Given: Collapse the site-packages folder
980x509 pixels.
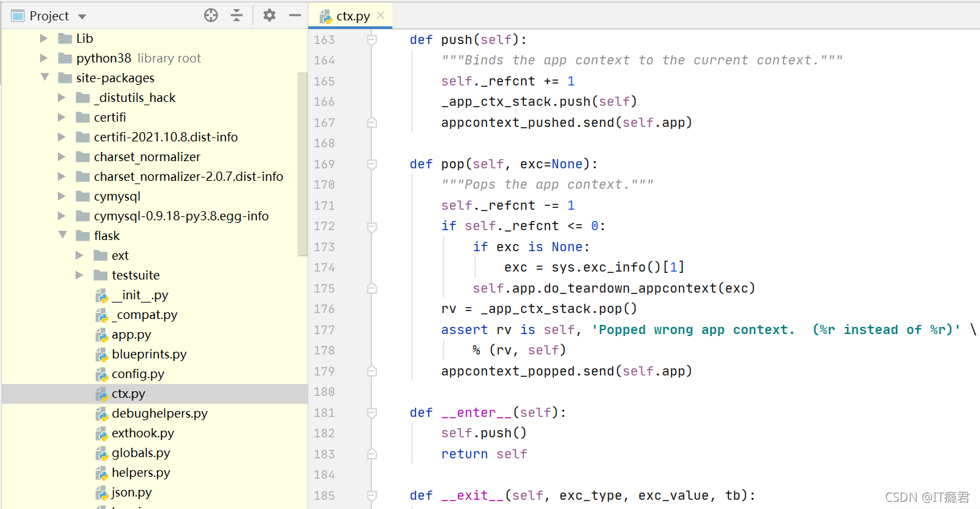Looking at the screenshot, I should tap(44, 78).
